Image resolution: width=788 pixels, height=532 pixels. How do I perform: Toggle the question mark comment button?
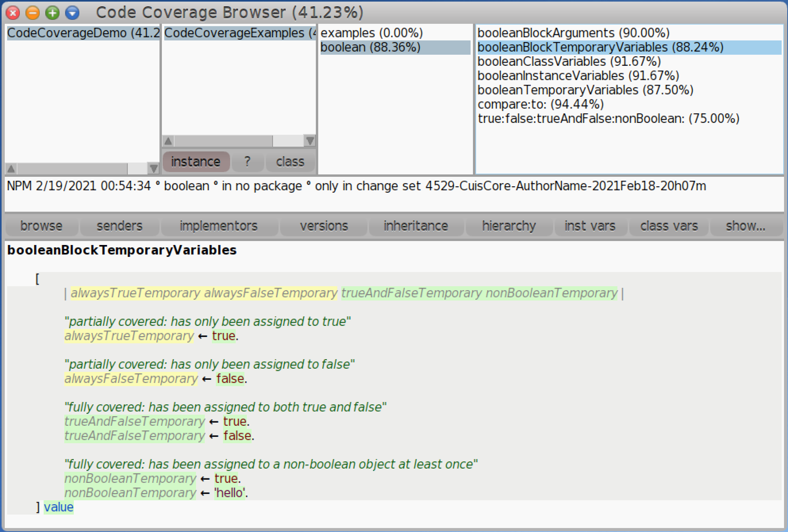tap(248, 162)
